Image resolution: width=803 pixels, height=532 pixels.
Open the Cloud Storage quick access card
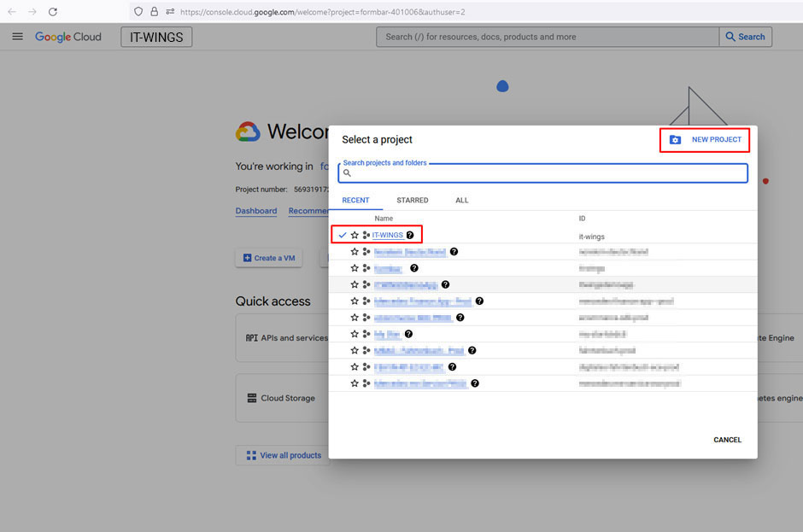pos(283,398)
